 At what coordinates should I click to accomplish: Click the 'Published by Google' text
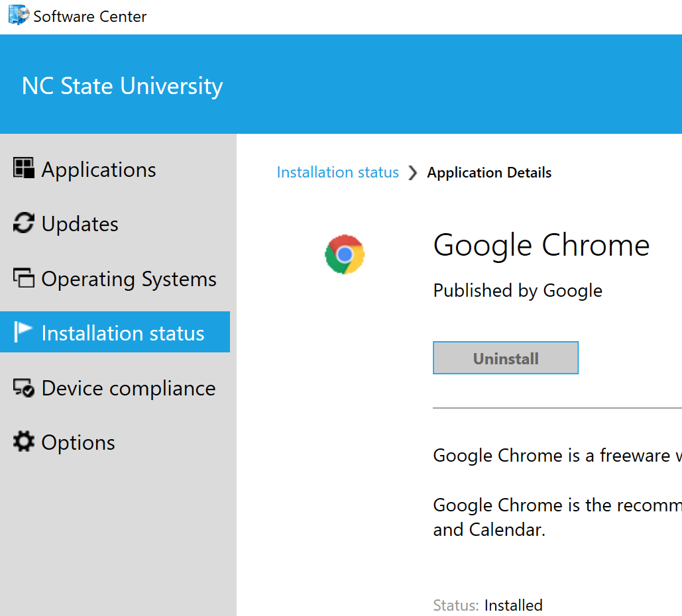(x=518, y=290)
